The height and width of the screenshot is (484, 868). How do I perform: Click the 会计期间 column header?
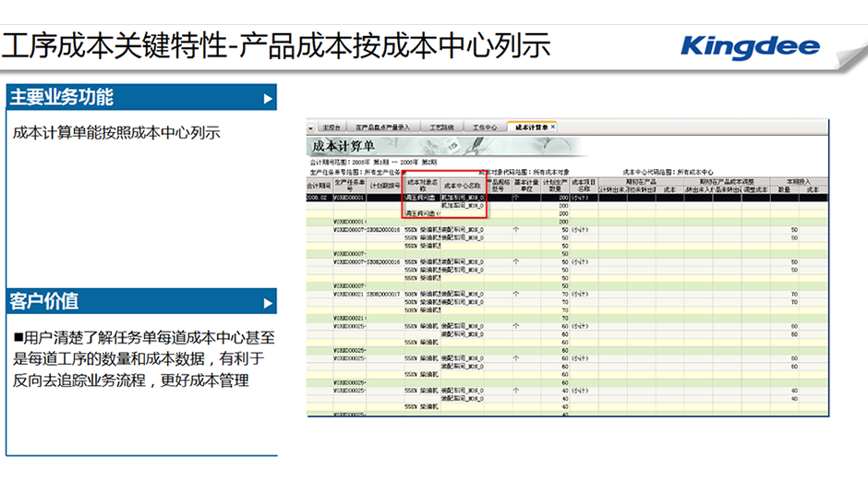(x=319, y=185)
